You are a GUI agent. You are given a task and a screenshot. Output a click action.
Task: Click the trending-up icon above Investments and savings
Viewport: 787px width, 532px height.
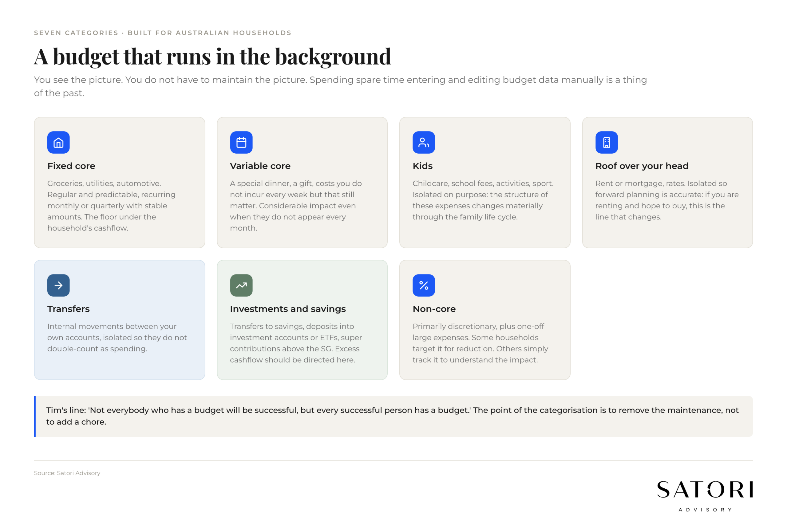coord(241,285)
